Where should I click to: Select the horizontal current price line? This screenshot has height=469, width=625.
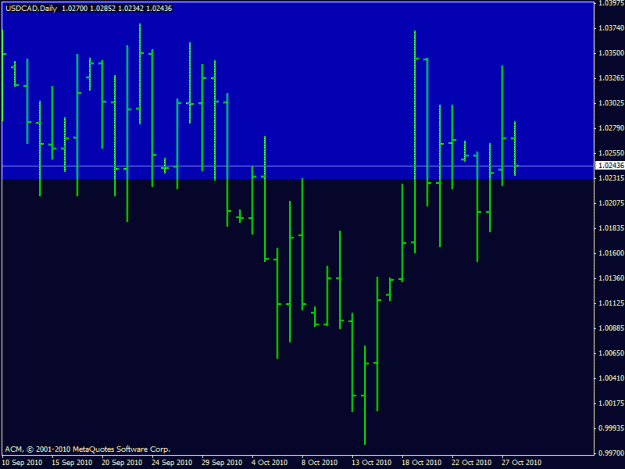297,166
